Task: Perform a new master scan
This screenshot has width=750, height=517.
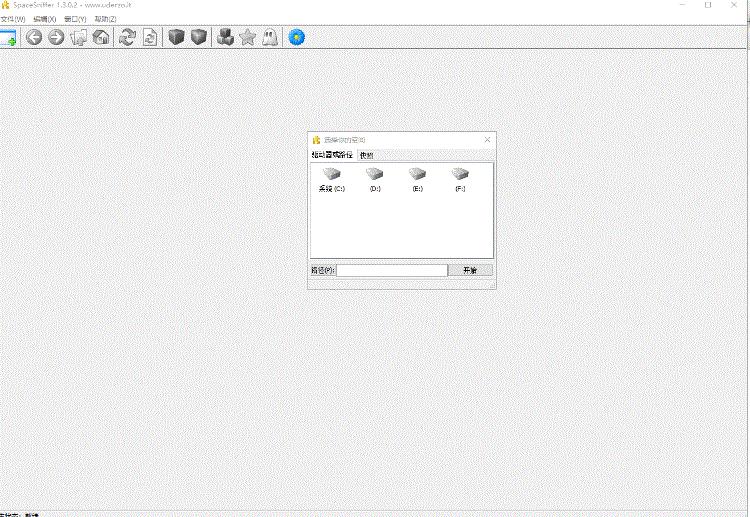Action: point(127,37)
